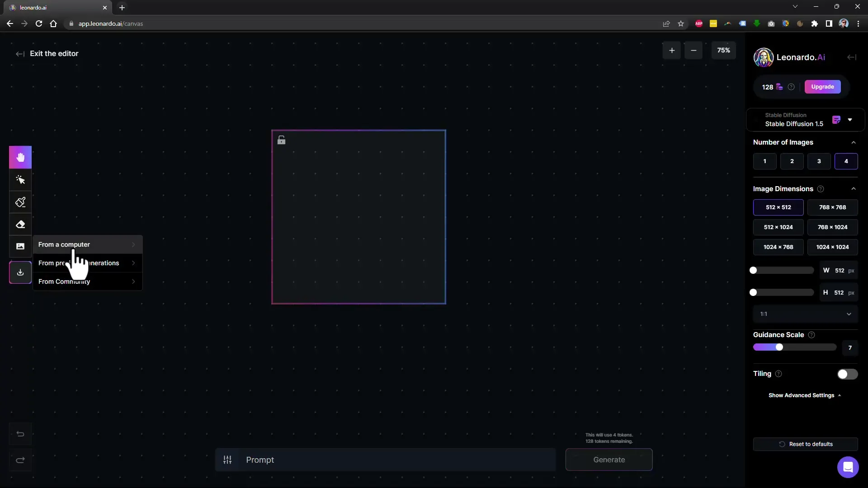
Task: Open Stable Diffusion model selector
Action: 852,119
